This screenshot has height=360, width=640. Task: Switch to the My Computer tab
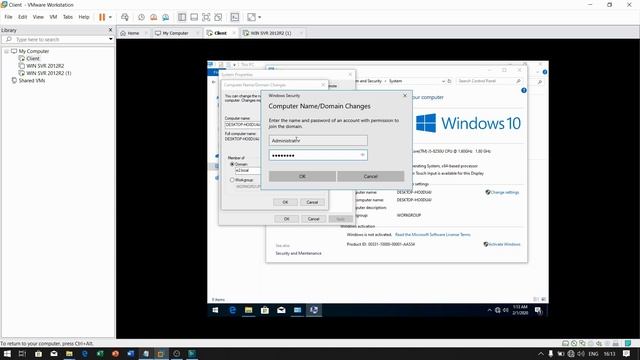pyautogui.click(x=175, y=33)
